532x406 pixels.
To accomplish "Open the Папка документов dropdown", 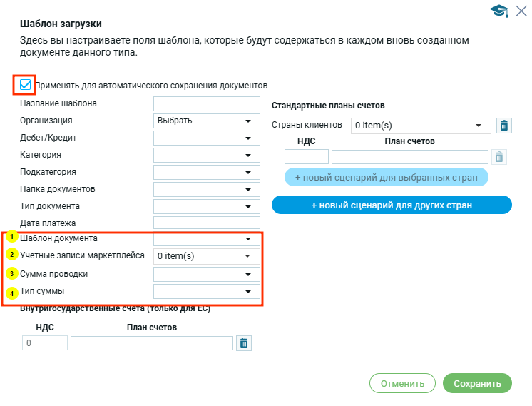I will [x=207, y=189].
